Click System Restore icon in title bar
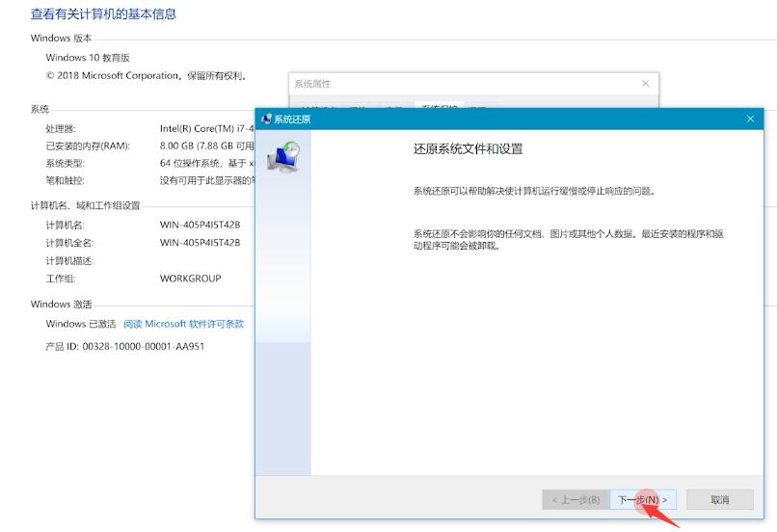The width and height of the screenshot is (777, 532). point(267,119)
